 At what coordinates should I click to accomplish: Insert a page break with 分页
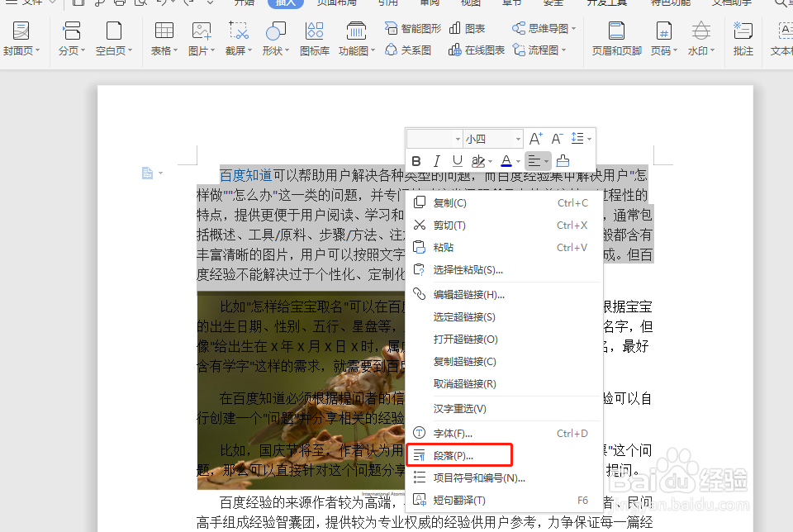coord(71,39)
